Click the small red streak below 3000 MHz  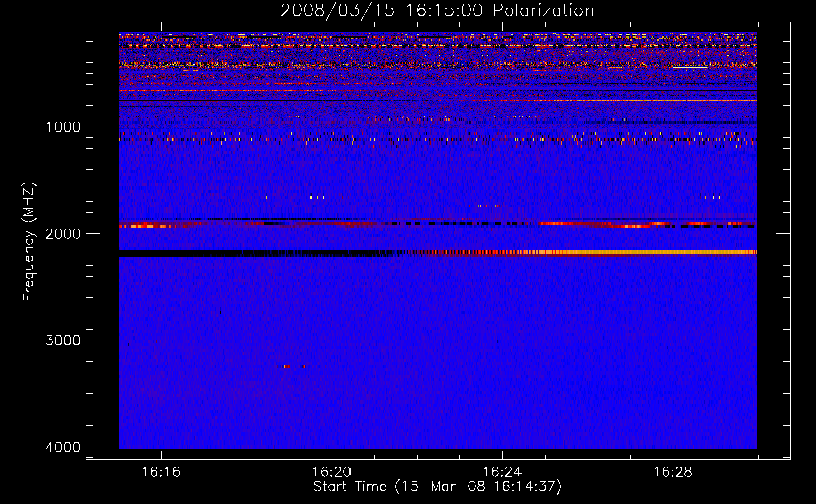pos(288,367)
